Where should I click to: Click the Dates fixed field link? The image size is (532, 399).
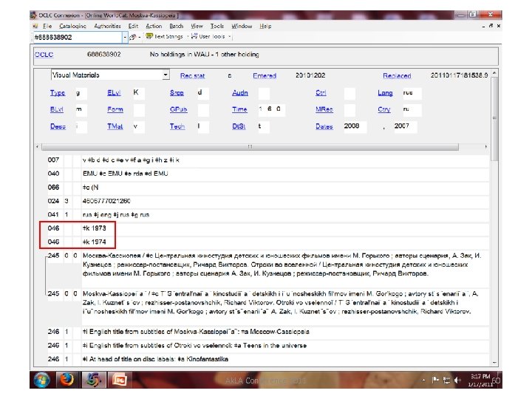[x=324, y=126]
